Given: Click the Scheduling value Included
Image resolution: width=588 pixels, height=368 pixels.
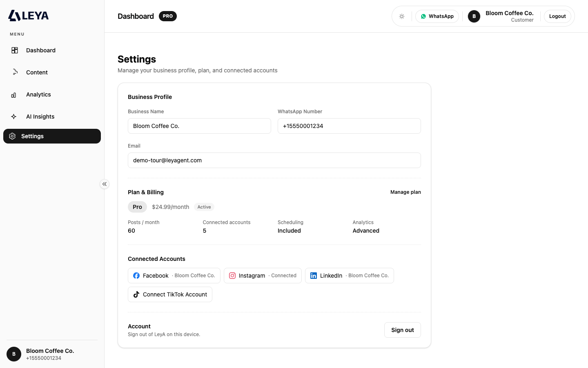Looking at the screenshot, I should click(x=289, y=231).
